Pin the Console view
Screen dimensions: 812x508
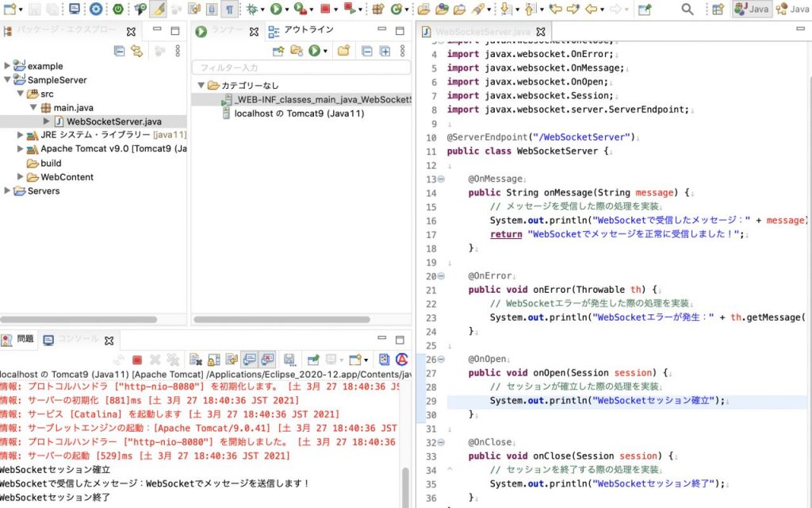pyautogui.click(x=312, y=359)
